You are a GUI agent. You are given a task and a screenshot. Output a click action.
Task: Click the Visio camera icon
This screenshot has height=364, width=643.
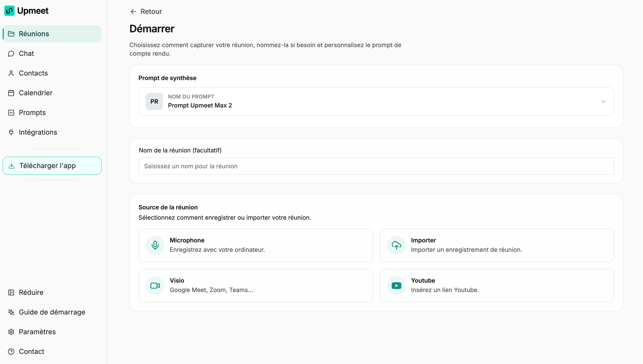tap(155, 285)
